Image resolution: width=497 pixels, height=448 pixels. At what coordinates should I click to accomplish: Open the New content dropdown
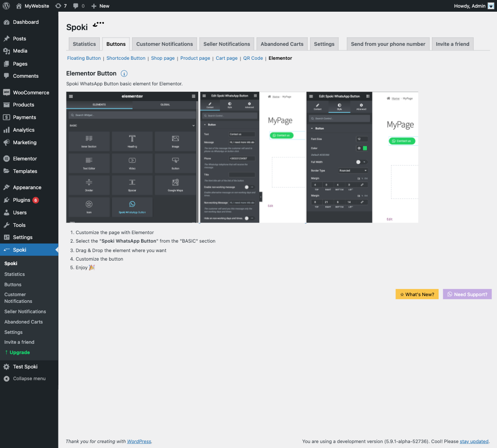100,6
